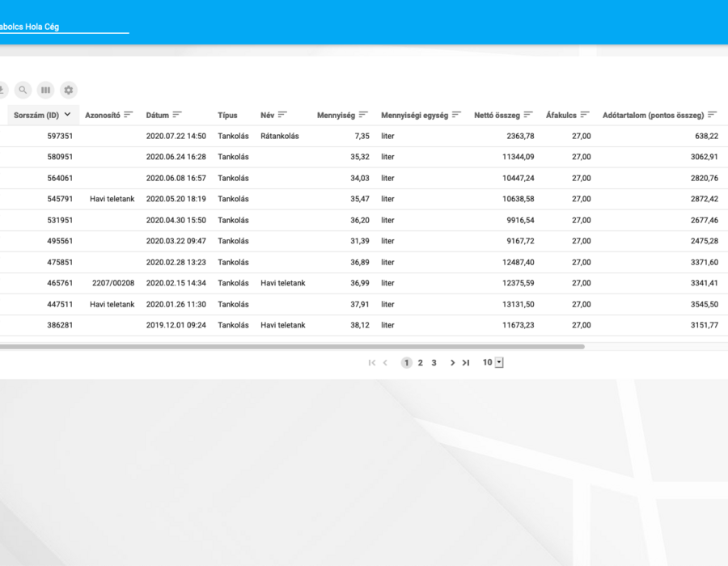This screenshot has height=566, width=728.
Task: Click the Dátum column header label
Action: click(158, 115)
